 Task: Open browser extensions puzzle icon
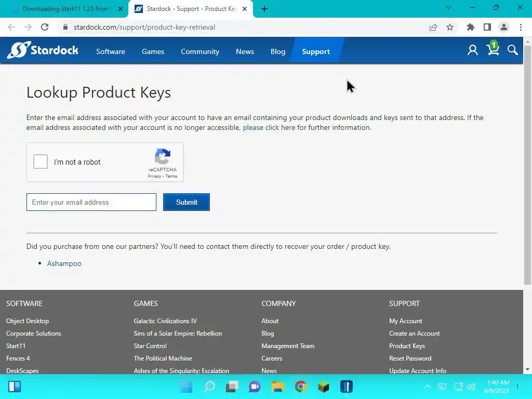click(471, 27)
